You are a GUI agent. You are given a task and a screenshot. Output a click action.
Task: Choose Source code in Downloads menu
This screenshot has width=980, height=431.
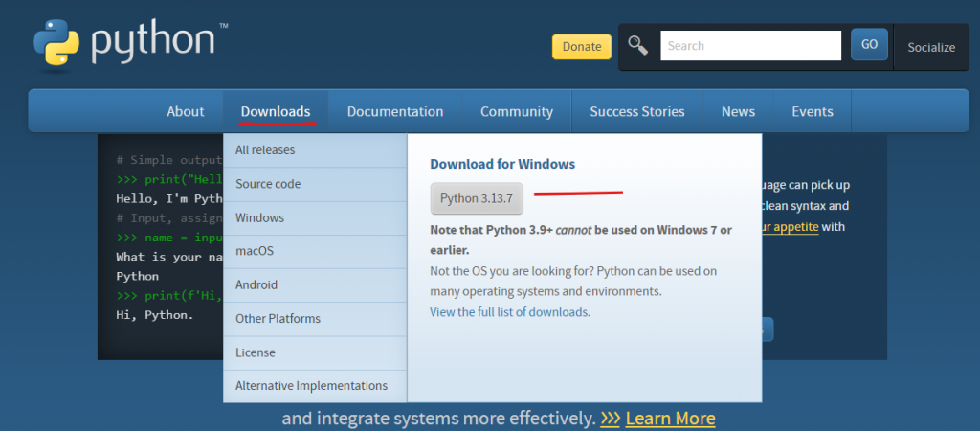(x=268, y=184)
